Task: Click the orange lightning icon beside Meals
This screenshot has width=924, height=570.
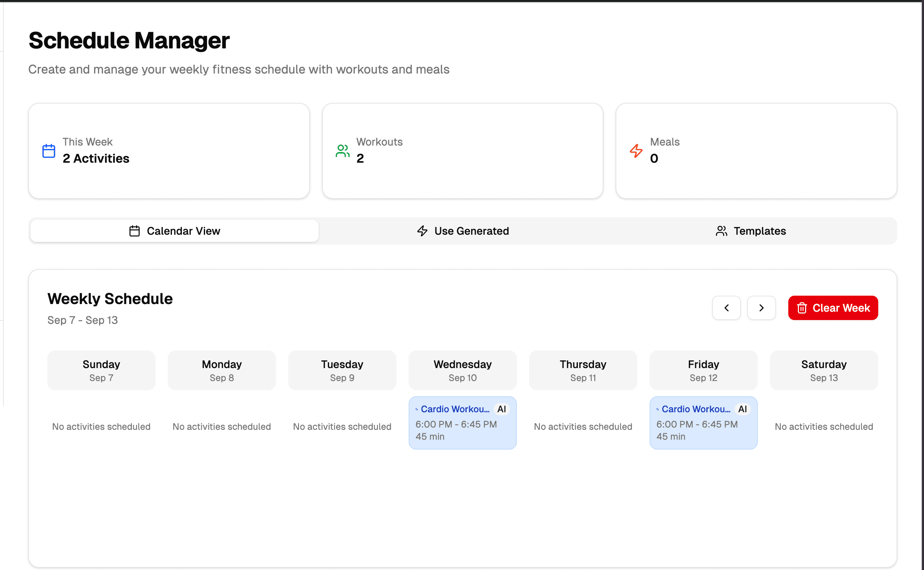Action: click(636, 151)
